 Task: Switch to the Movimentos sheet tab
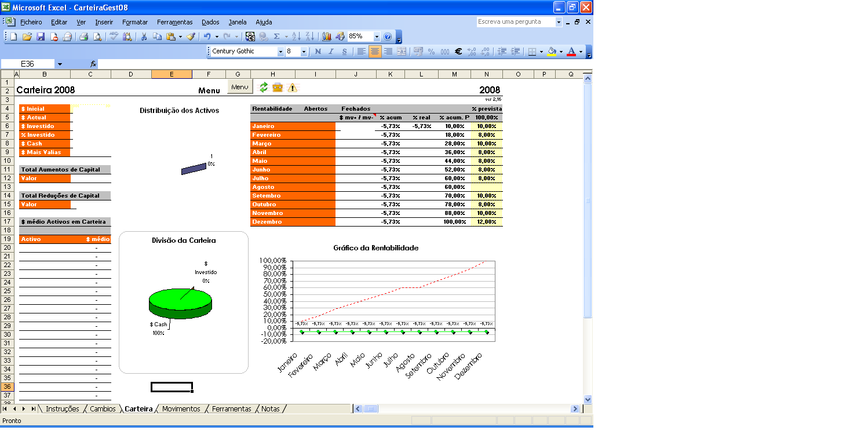(x=181, y=409)
